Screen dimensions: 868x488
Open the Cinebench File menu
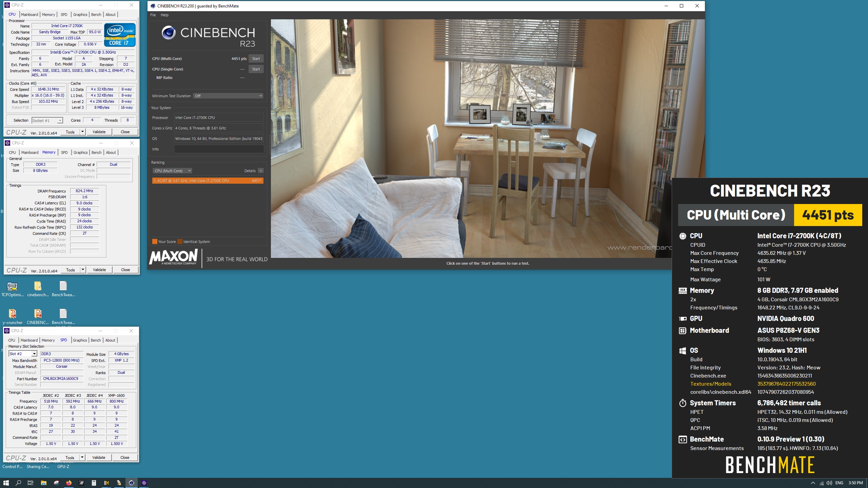[153, 15]
